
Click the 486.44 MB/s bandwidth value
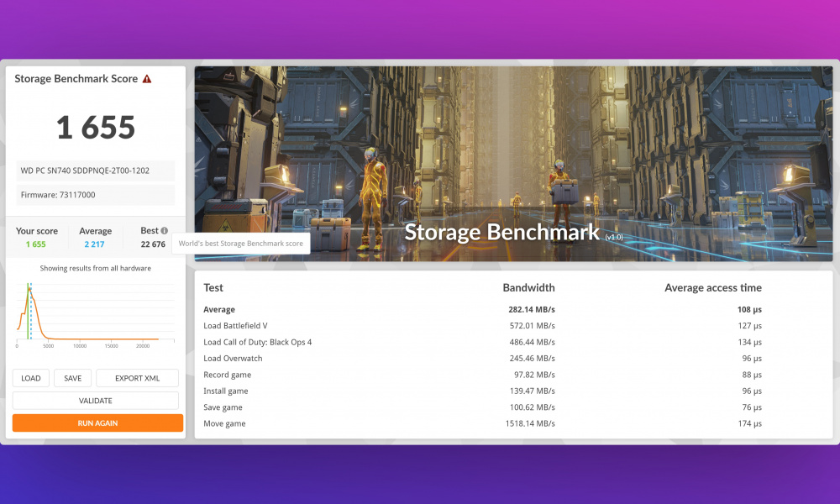(x=532, y=342)
